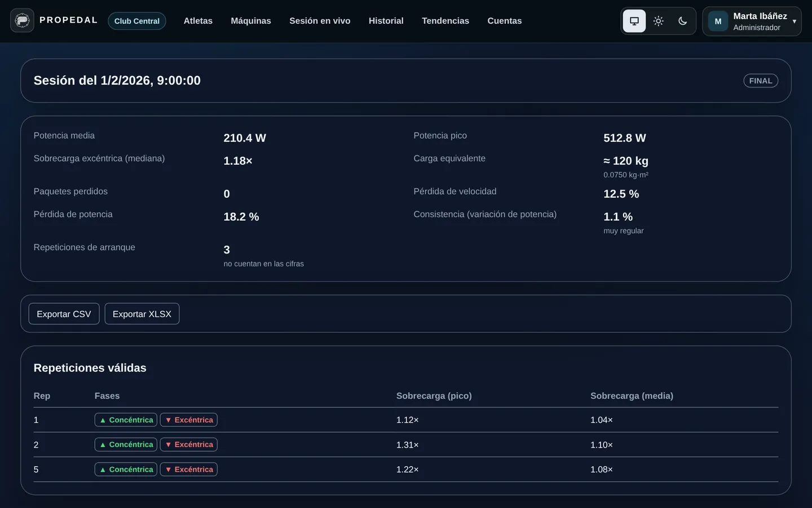The width and height of the screenshot is (812, 508).
Task: Switch to light theme sun icon
Action: [658, 21]
